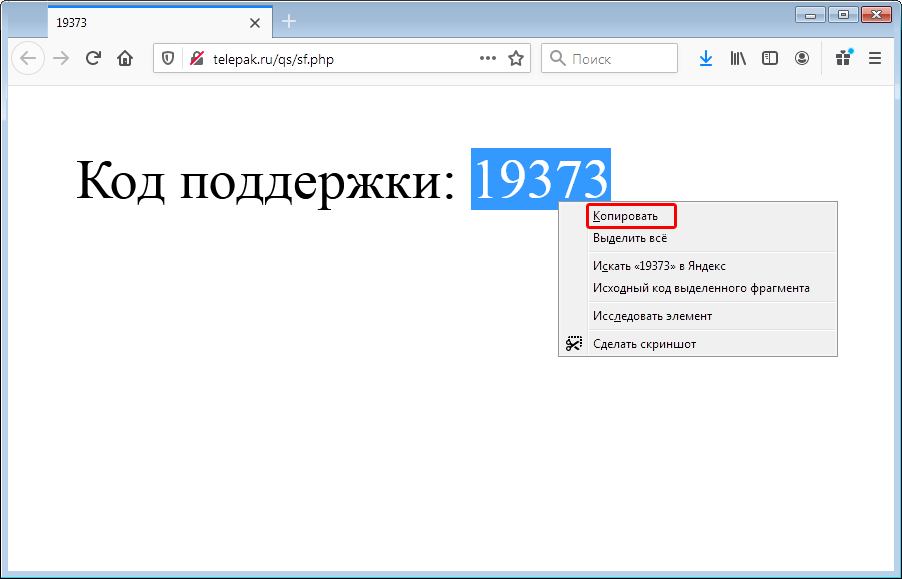Minimize the Firefox window
The image size is (902, 579).
tap(811, 15)
